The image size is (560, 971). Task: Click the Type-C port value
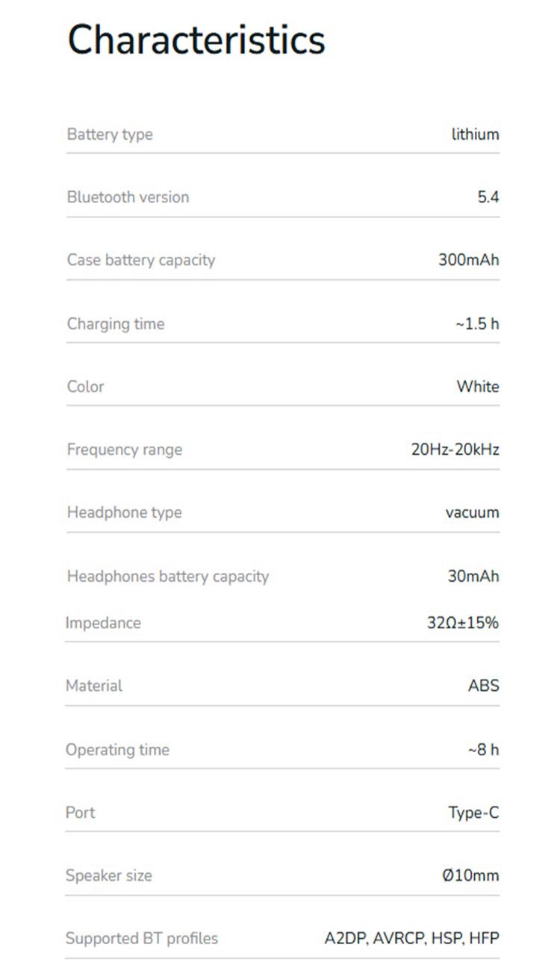473,813
